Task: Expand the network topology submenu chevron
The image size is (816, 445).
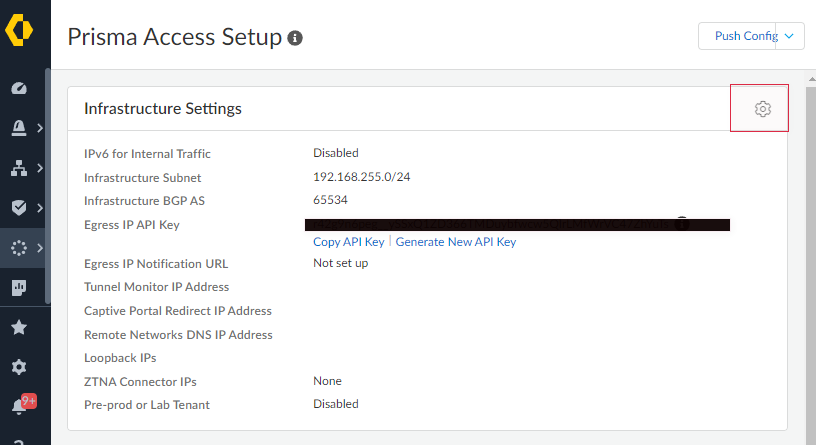Action: [x=39, y=168]
